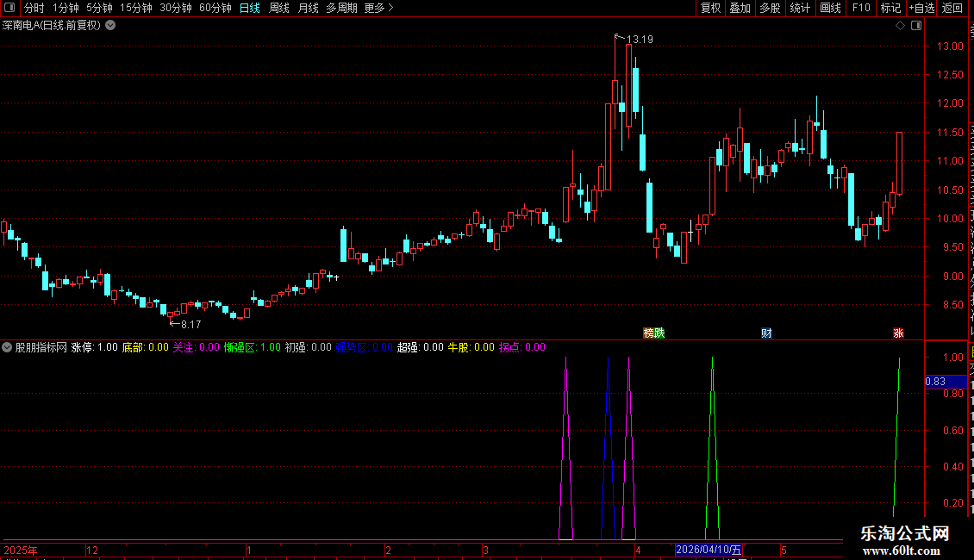
Task: Open dropdown next to 深南电A title
Action: pyautogui.click(x=110, y=26)
